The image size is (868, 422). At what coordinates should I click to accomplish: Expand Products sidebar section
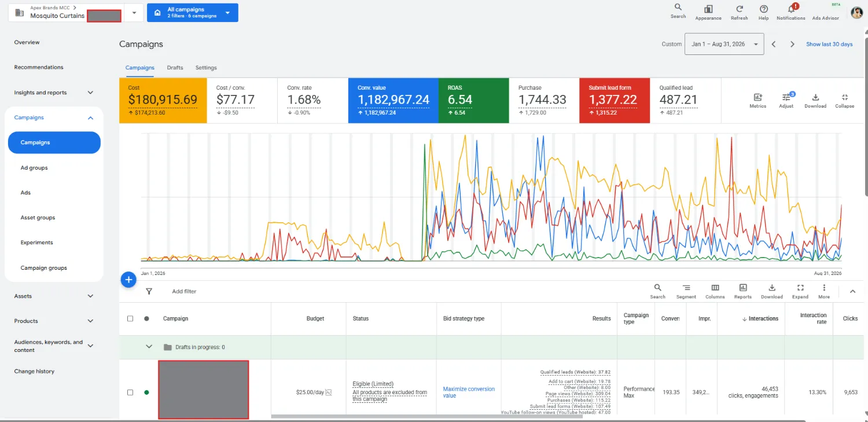pyautogui.click(x=90, y=321)
